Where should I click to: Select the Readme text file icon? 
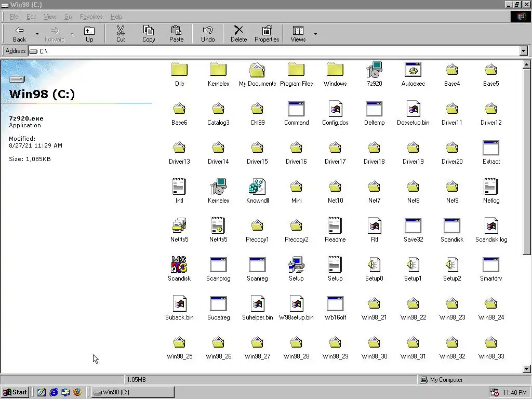coord(335,225)
